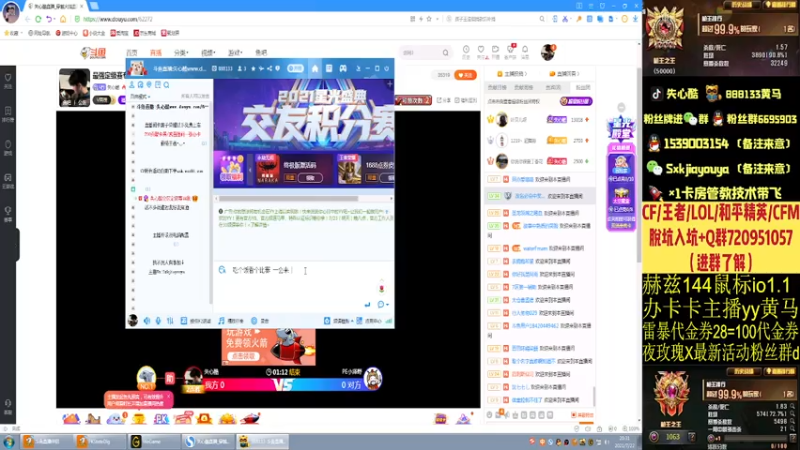
Task: Favorite the channel with the star icon
Action: tap(253, 68)
